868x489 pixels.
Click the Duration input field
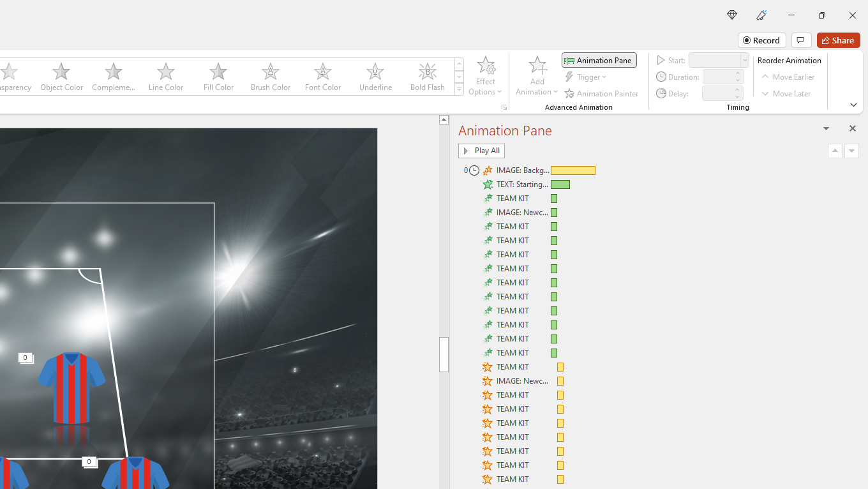717,77
